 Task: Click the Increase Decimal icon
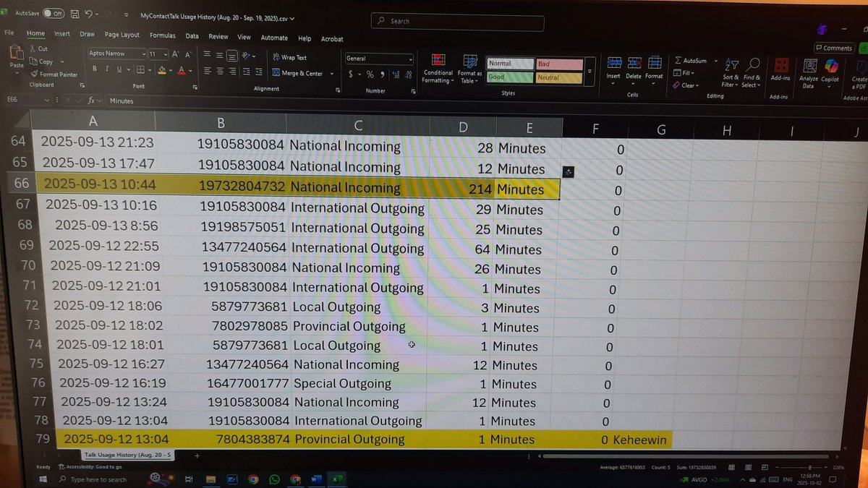coord(395,74)
